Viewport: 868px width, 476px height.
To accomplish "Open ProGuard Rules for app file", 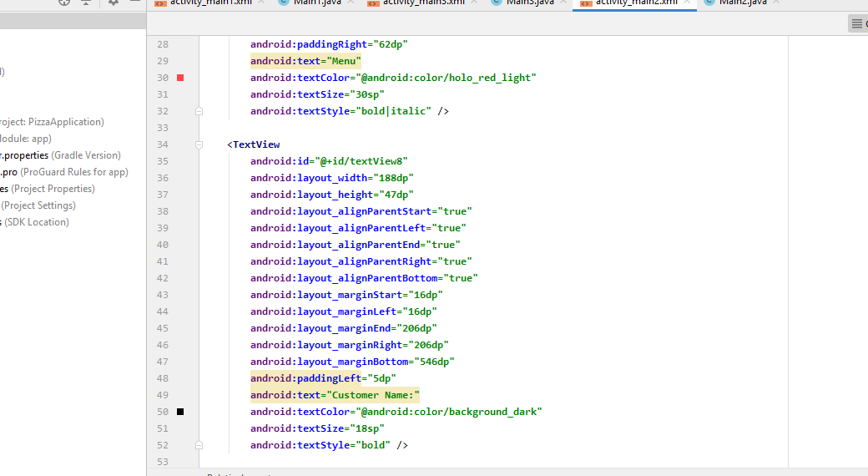I will point(64,172).
